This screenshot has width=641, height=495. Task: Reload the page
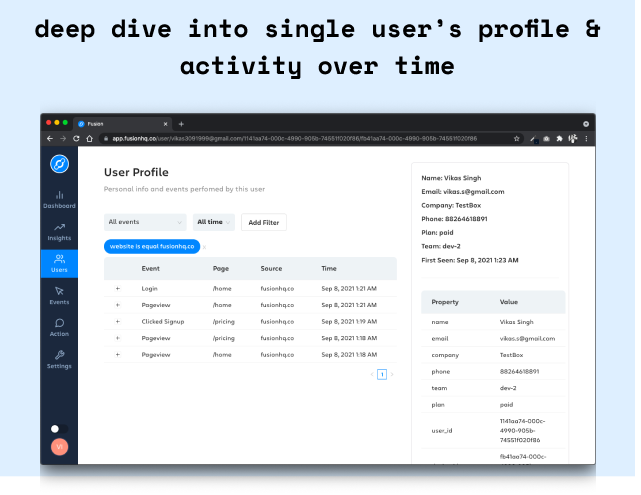(76, 139)
